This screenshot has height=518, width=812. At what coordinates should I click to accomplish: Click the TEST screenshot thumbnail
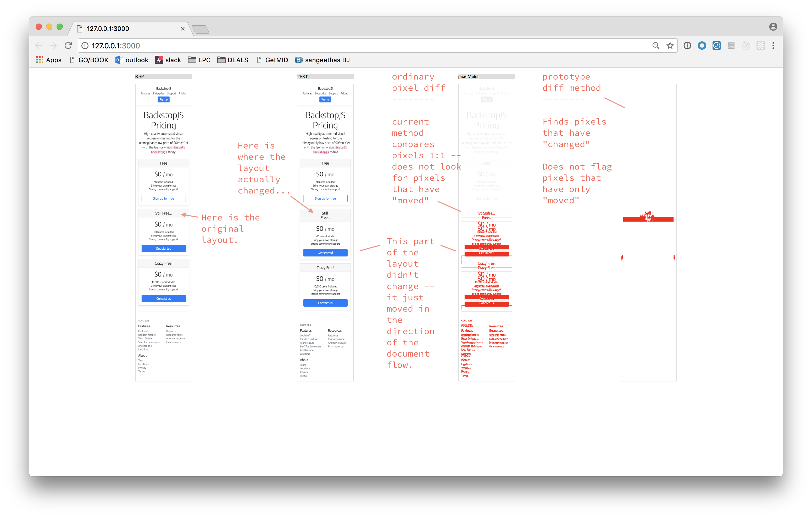[x=325, y=233]
